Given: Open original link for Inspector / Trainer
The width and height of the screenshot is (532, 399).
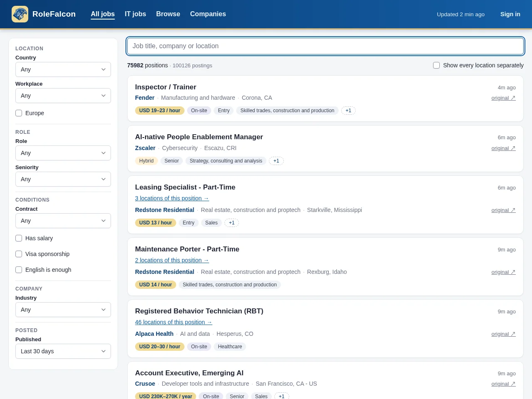Looking at the screenshot, I should (503, 98).
